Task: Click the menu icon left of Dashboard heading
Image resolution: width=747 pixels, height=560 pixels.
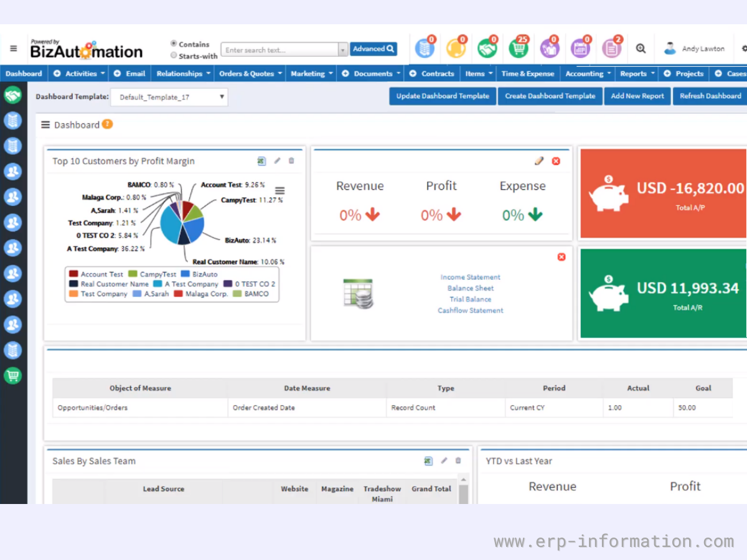Action: (45, 125)
